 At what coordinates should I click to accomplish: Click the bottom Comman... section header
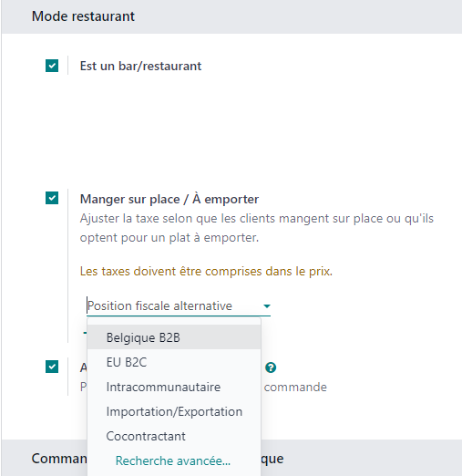tap(59, 459)
